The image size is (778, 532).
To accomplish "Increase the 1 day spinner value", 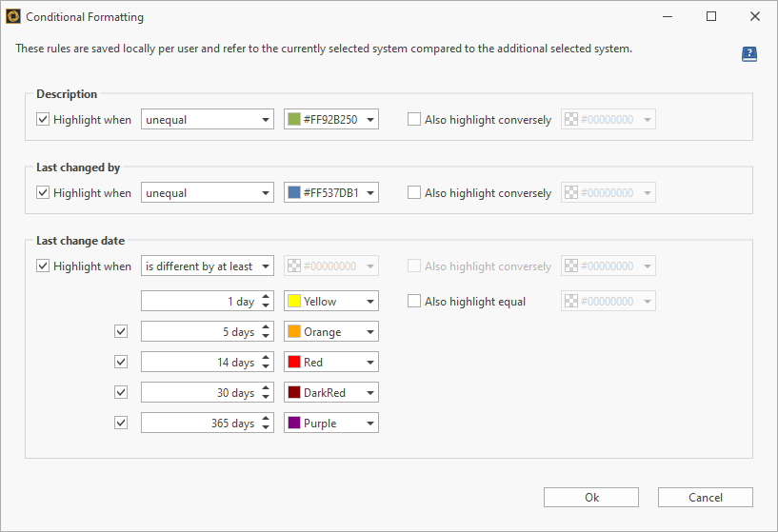I will click(266, 297).
